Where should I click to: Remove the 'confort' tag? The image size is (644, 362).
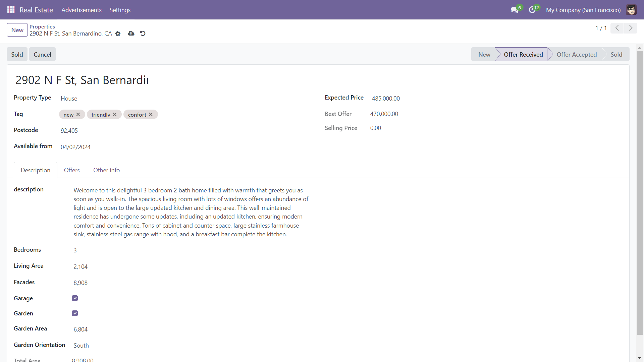[151, 115]
